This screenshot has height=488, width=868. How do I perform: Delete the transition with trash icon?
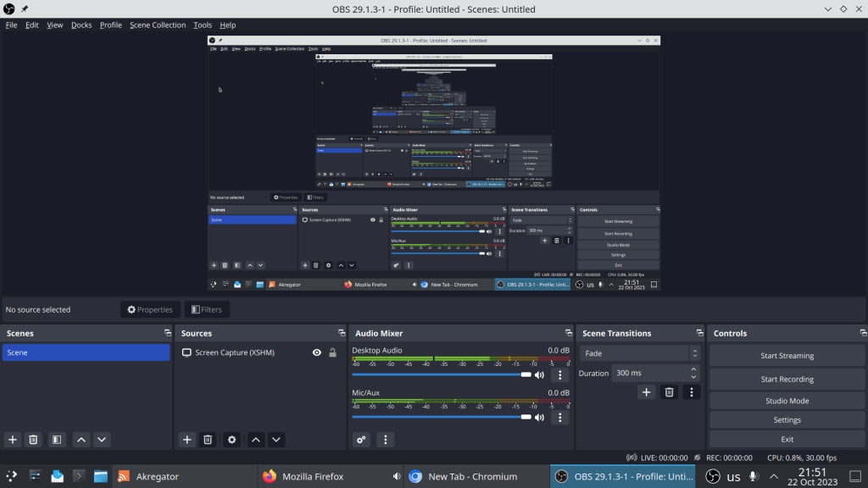[x=669, y=392]
